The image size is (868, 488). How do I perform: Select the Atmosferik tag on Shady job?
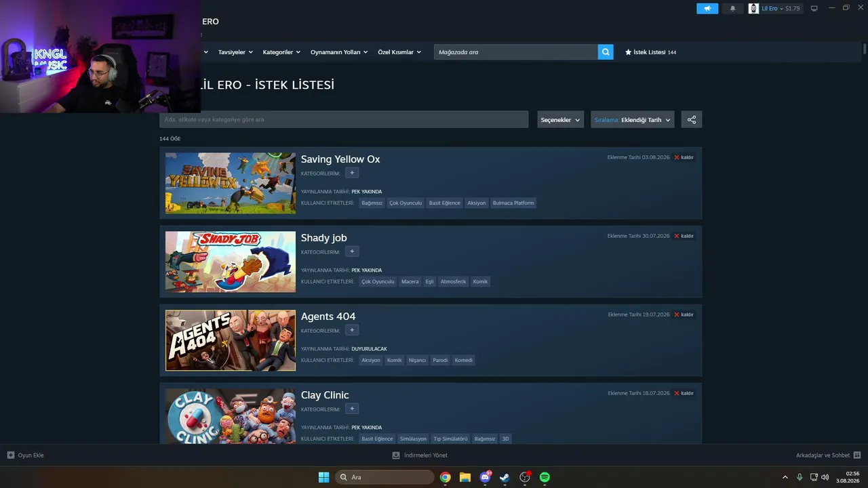tap(453, 281)
